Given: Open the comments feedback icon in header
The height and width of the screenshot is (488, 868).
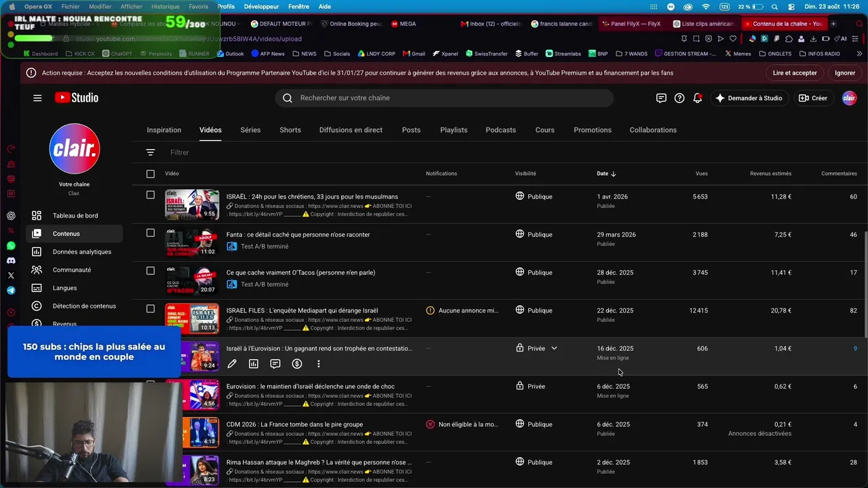Looking at the screenshot, I should coord(661,98).
